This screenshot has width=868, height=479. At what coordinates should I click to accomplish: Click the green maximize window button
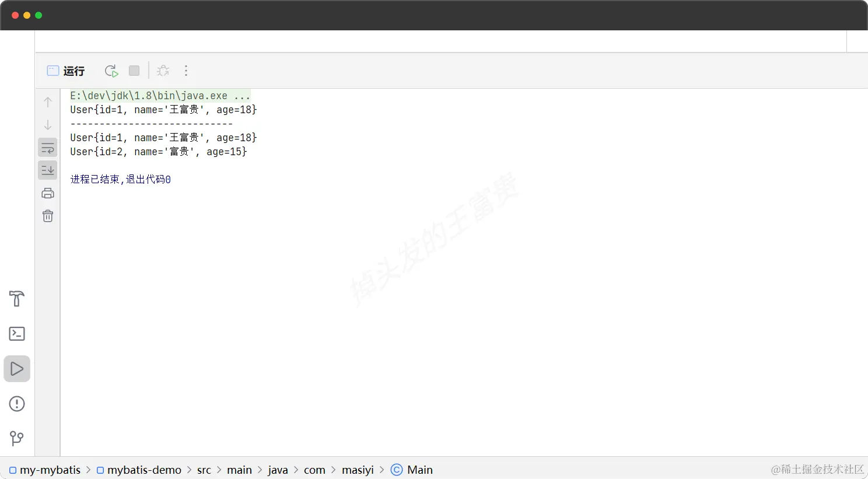38,15
